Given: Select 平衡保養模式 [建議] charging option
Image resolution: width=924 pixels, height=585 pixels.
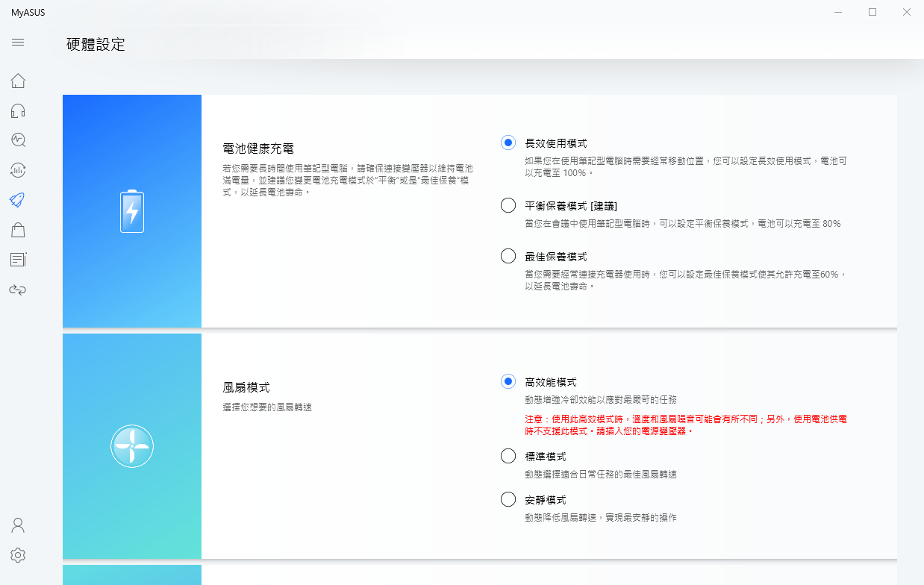Looking at the screenshot, I should pyautogui.click(x=508, y=205).
